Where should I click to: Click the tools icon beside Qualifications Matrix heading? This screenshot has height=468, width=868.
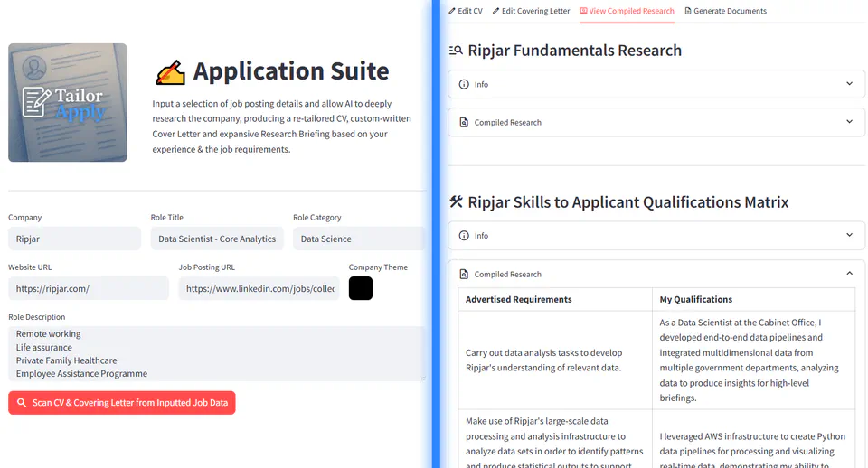pos(456,201)
